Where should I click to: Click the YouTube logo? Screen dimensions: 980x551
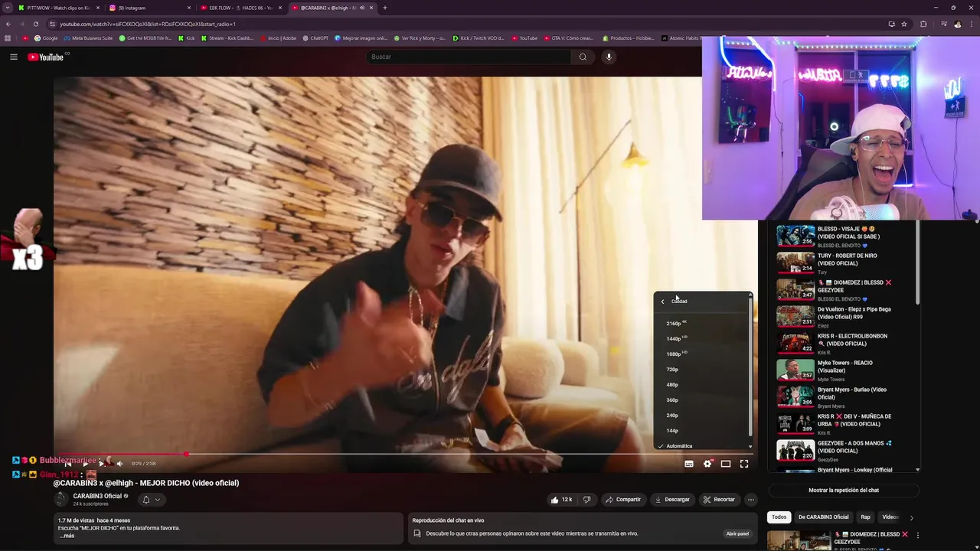46,57
